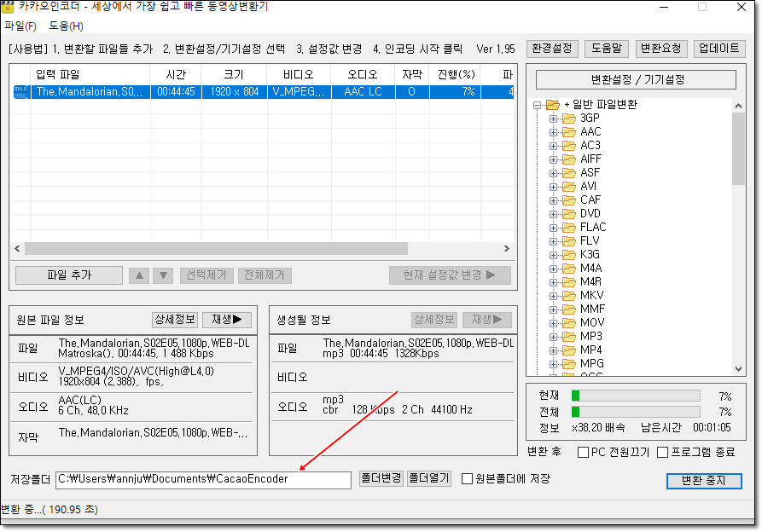The image size is (762, 532).
Task: Open 환경설정 settings button
Action: pyautogui.click(x=552, y=49)
